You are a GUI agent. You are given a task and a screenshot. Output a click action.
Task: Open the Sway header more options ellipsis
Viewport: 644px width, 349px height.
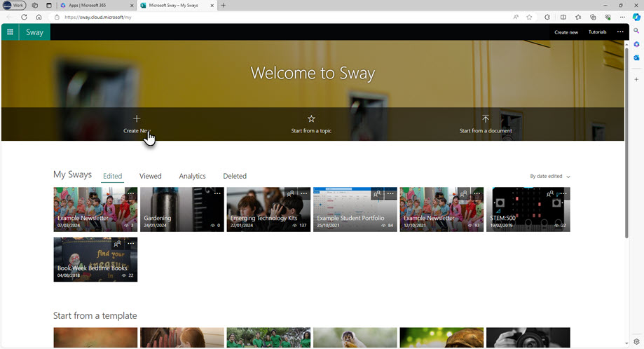620,32
